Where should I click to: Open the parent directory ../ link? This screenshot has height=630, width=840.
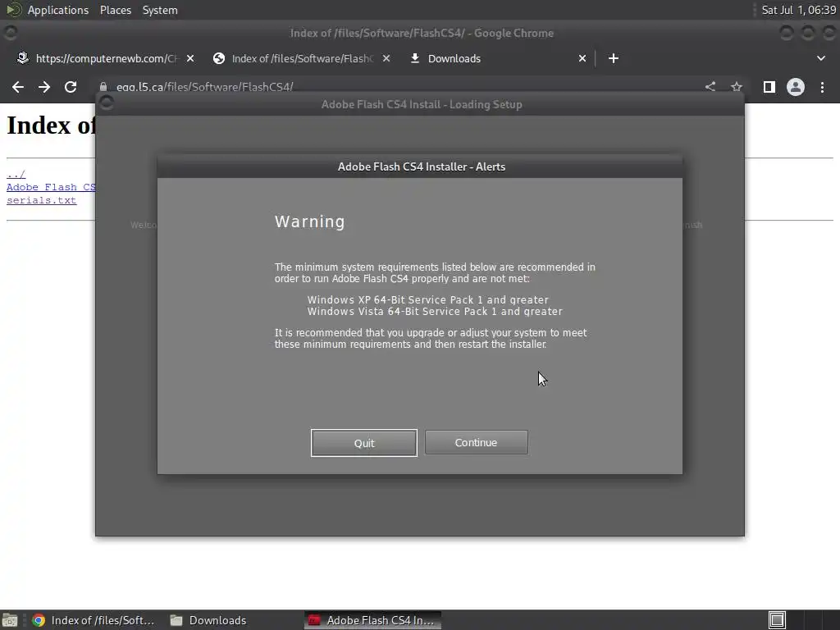click(x=16, y=174)
